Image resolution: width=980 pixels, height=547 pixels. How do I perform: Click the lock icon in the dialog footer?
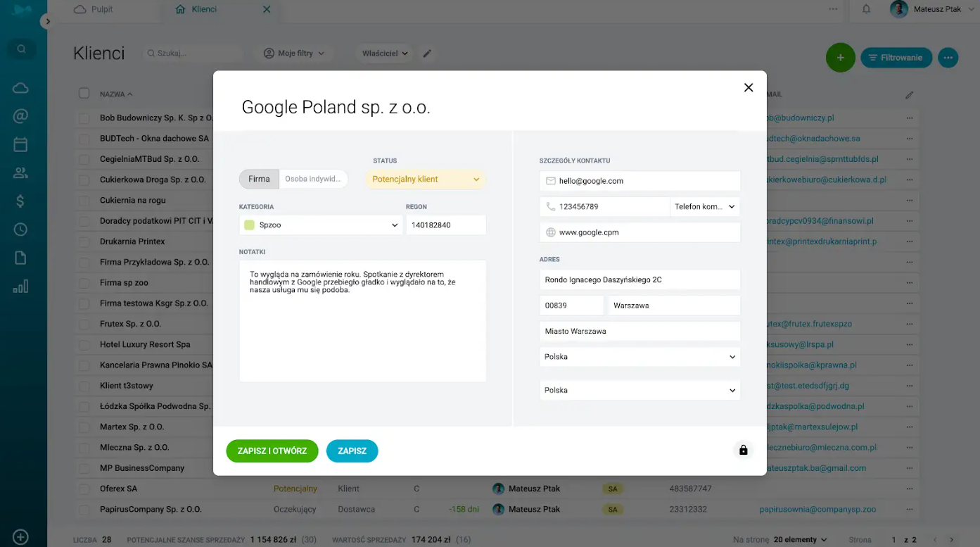click(x=743, y=451)
